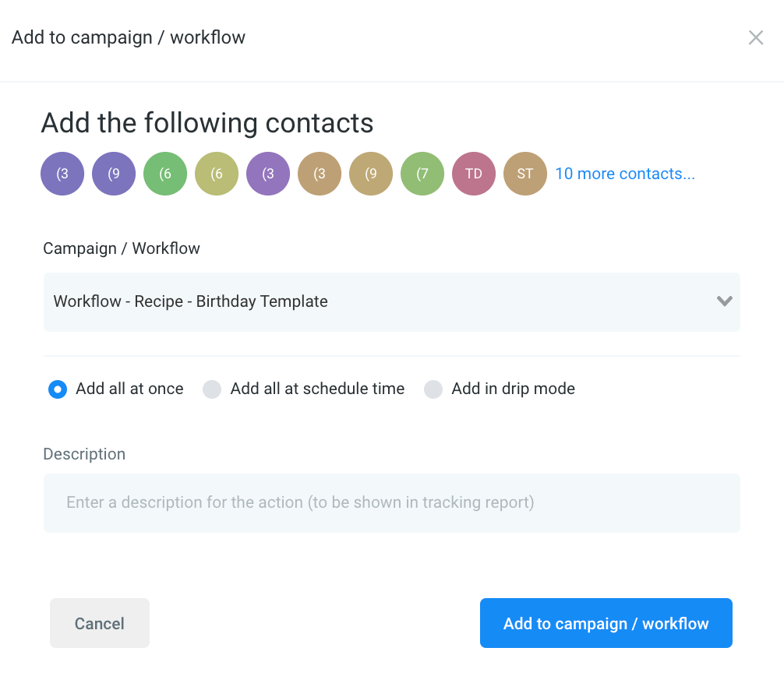Open the ST contact avatar
The image size is (784, 676).
[525, 174]
